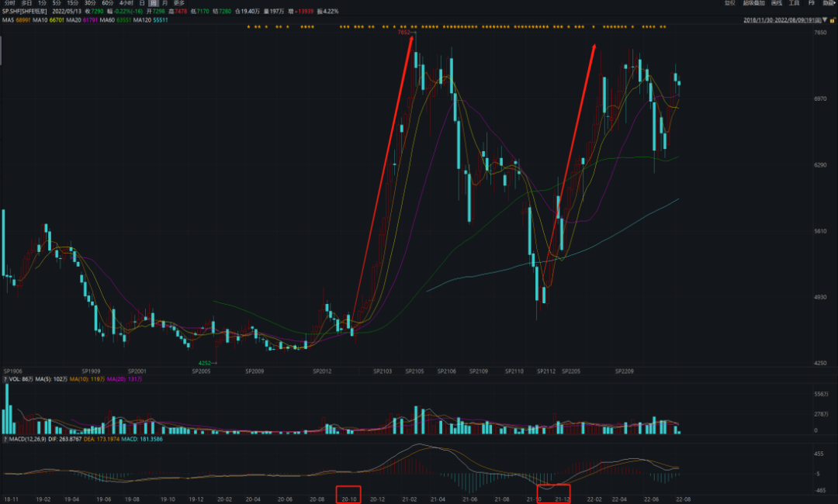Screen dimensions: 838x504
Task: Select the 60分 period tab
Action: tap(108, 3)
